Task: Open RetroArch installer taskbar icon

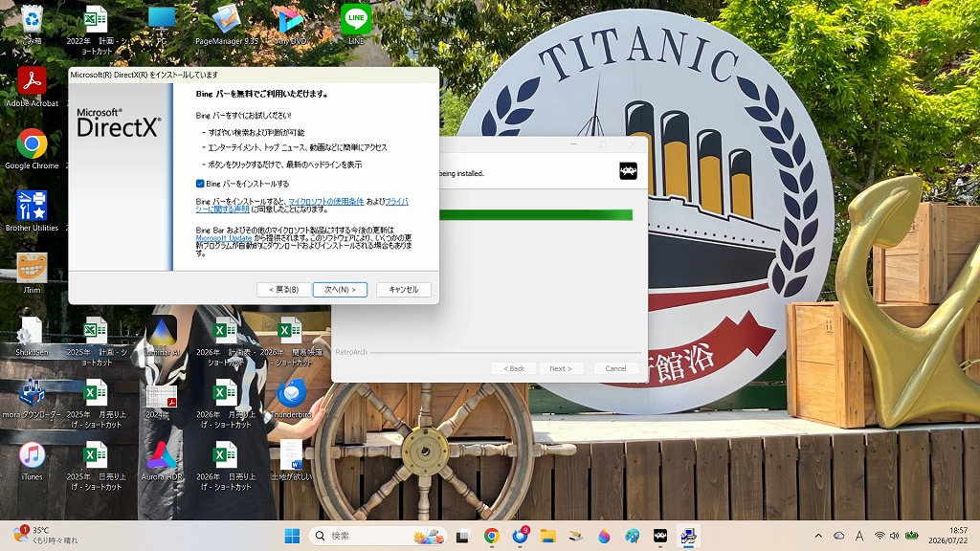Action: pos(660,536)
